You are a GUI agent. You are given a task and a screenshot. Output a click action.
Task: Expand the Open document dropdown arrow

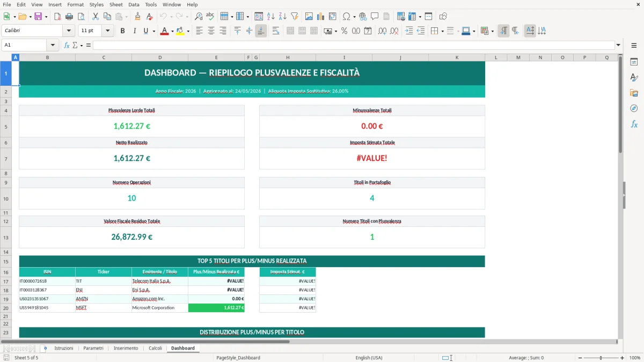click(30, 17)
